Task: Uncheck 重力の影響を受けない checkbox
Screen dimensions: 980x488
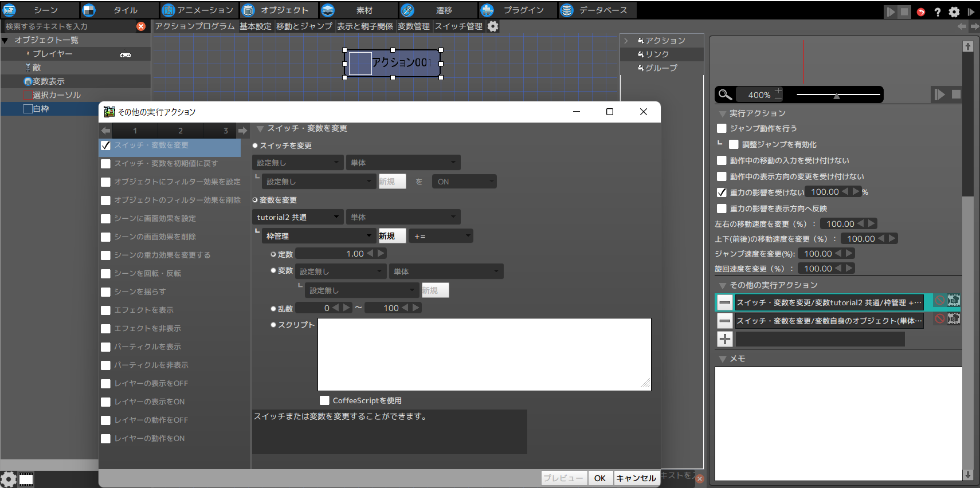Action: pos(722,192)
